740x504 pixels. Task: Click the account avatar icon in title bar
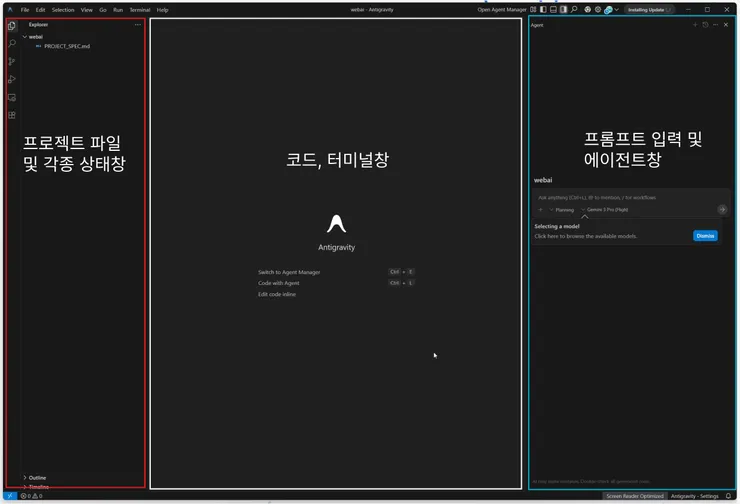click(x=608, y=9)
